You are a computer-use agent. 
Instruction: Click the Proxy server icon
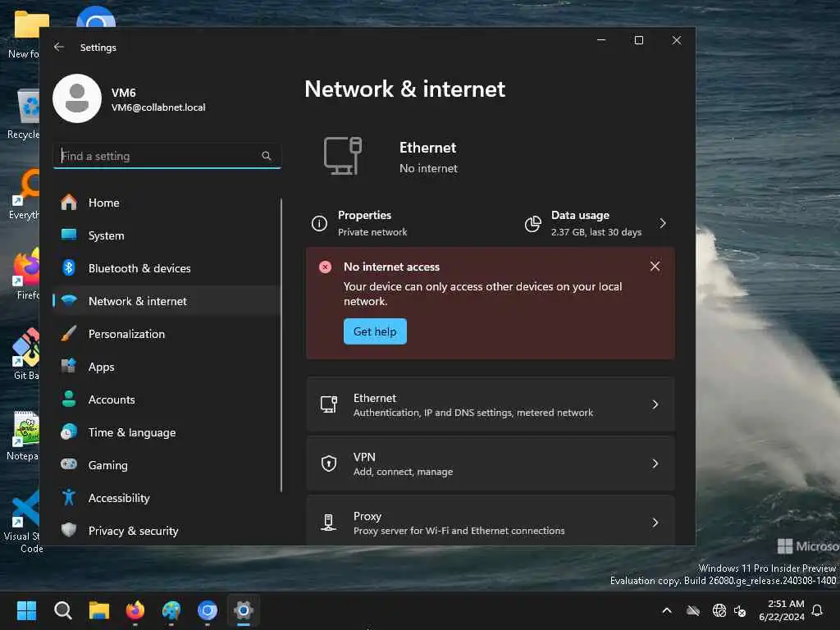[x=328, y=523]
